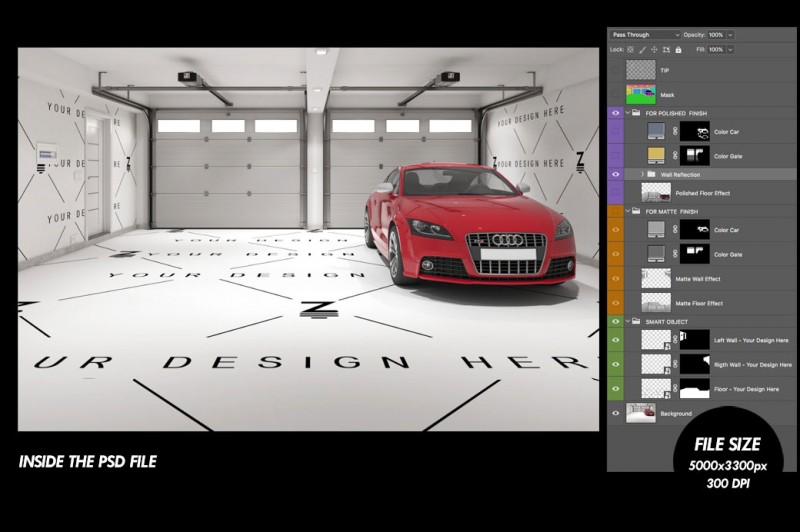Click the Opacity 100% value field

(x=716, y=35)
